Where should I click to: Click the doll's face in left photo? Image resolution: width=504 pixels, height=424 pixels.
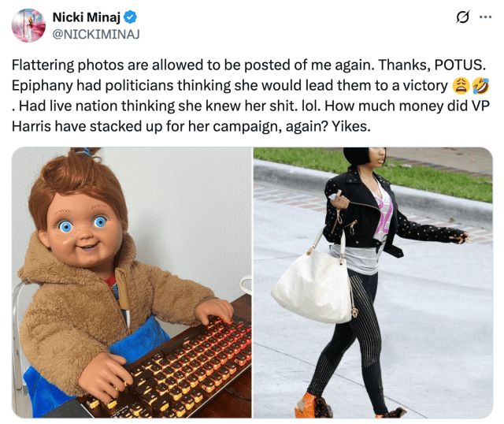coord(80,227)
